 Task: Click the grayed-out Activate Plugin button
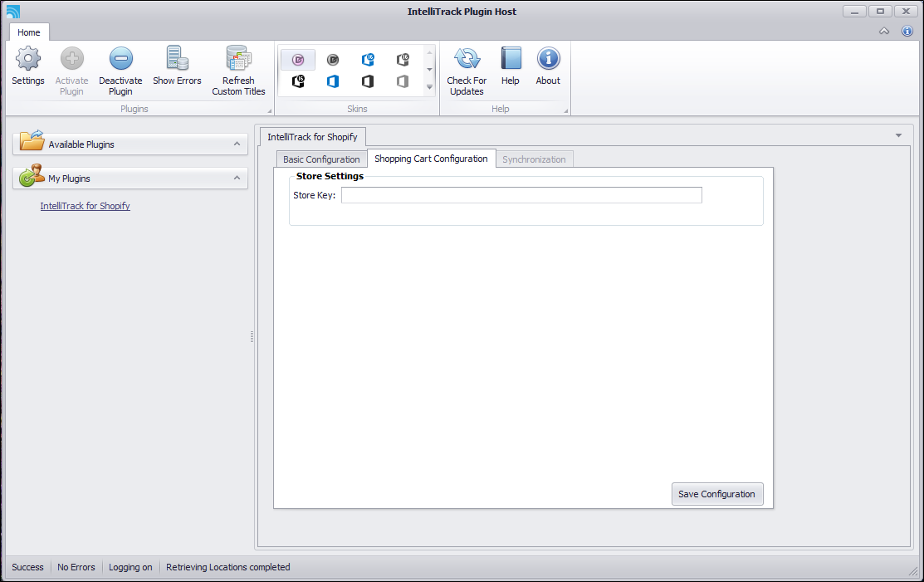pyautogui.click(x=72, y=71)
